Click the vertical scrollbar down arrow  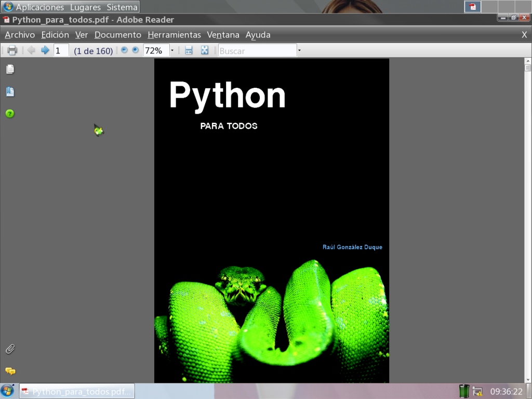(x=528, y=380)
